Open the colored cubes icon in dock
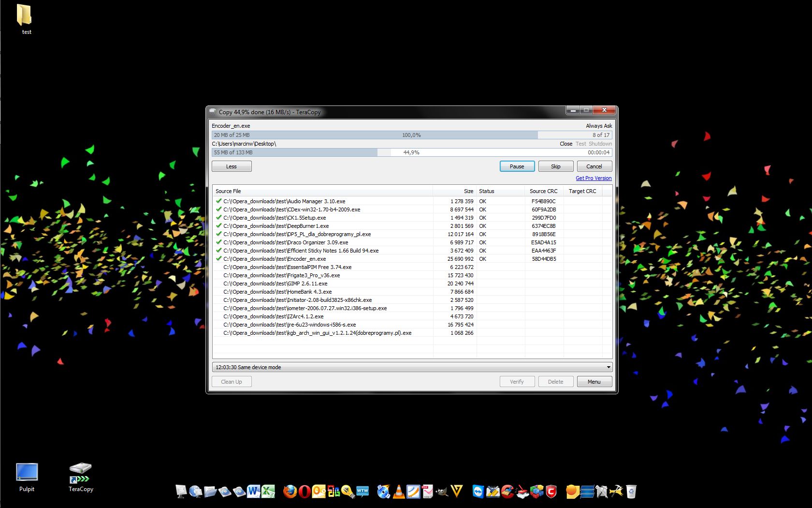 point(537,492)
